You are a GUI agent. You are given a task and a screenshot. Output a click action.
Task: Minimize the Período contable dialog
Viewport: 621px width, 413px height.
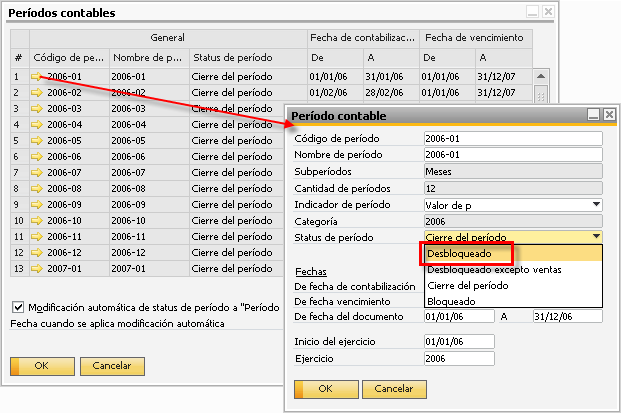[x=593, y=115]
